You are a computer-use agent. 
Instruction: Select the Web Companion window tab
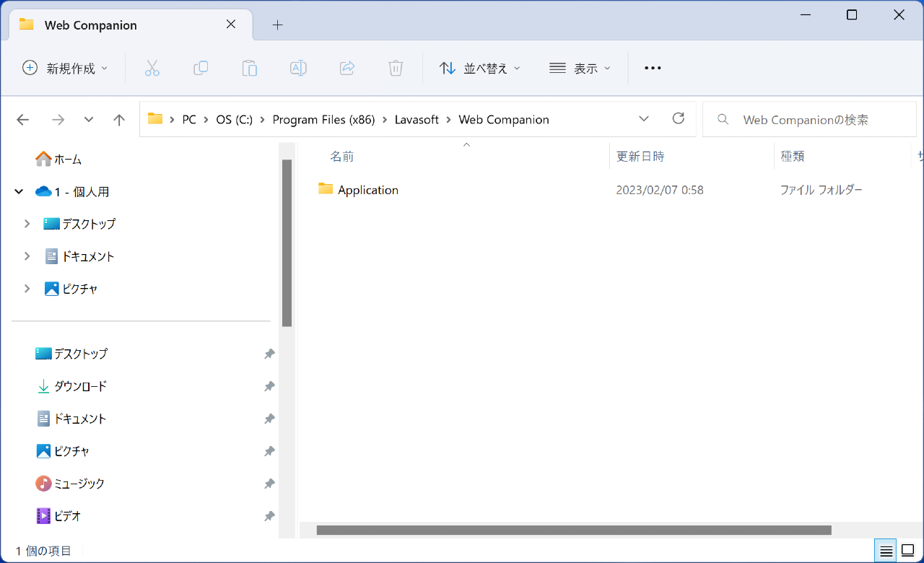click(130, 25)
